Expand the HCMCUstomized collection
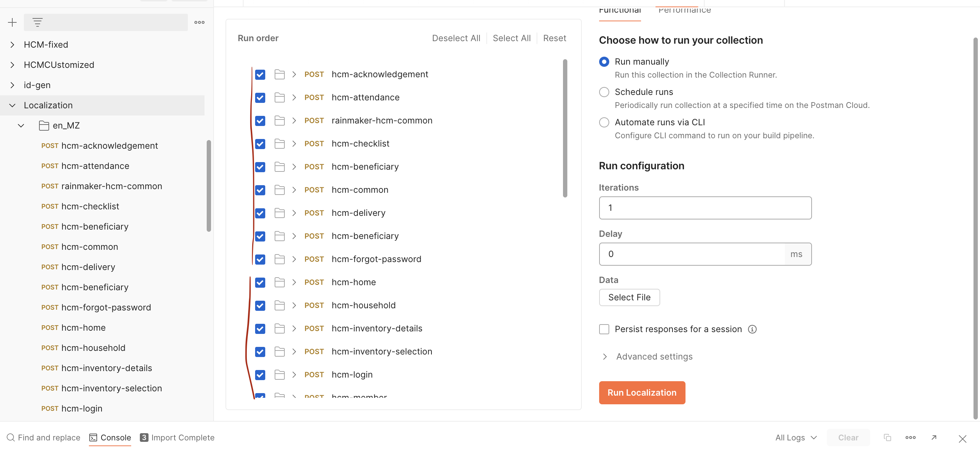This screenshot has height=457, width=980. 12,65
